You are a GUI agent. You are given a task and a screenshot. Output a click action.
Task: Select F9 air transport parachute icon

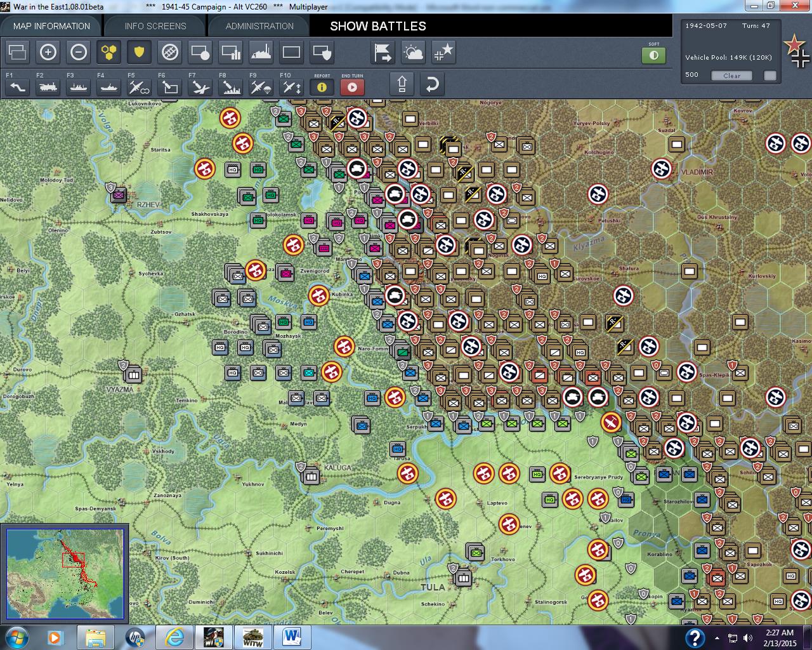tap(261, 87)
